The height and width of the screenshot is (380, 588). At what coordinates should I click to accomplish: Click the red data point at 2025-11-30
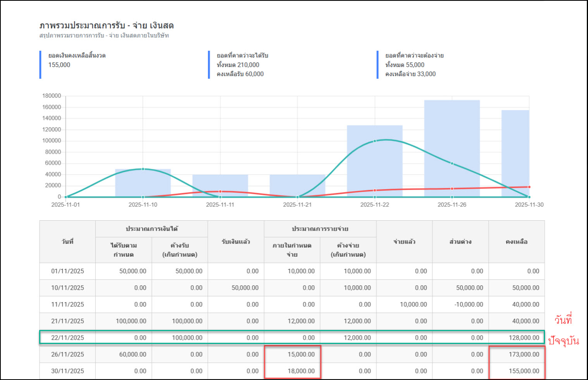[x=529, y=187]
